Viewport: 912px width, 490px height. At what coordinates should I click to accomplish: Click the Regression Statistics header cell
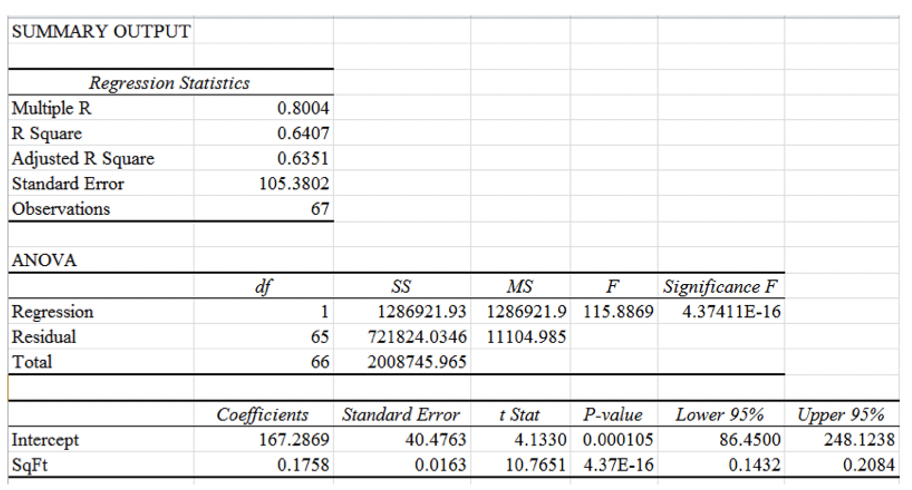pos(170,83)
